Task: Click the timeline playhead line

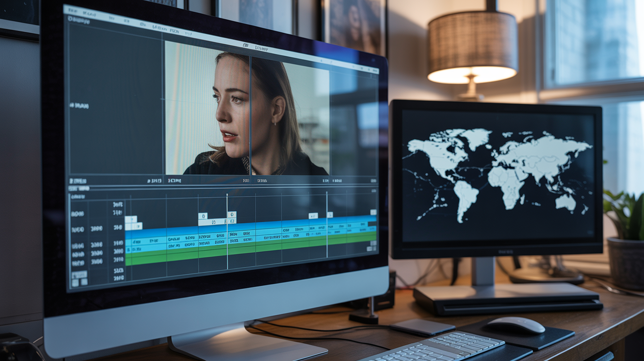Action: click(227, 232)
